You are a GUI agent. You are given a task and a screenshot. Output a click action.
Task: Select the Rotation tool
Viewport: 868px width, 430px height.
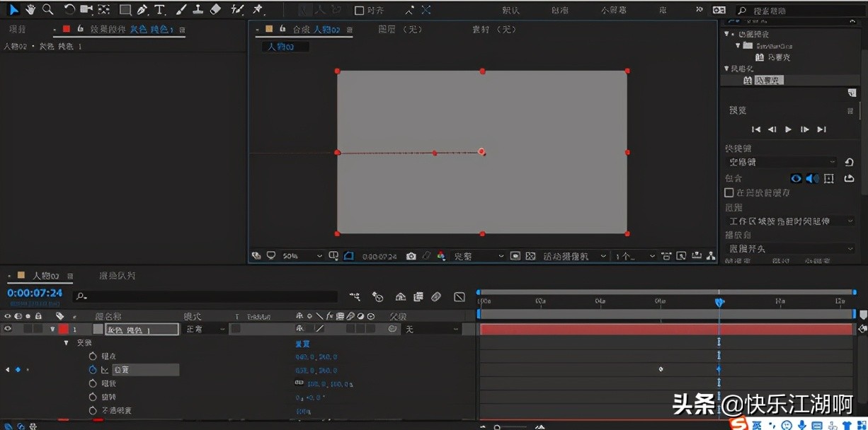[69, 10]
